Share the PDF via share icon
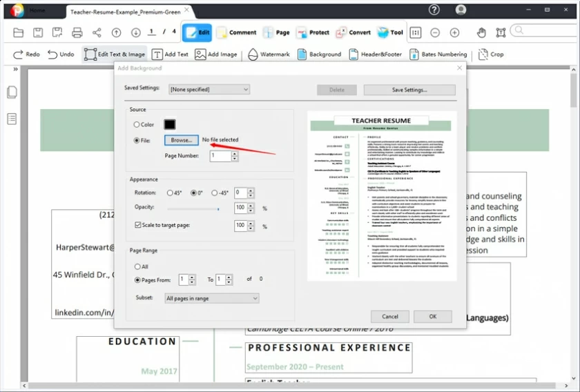The image size is (580, 392). point(97,32)
